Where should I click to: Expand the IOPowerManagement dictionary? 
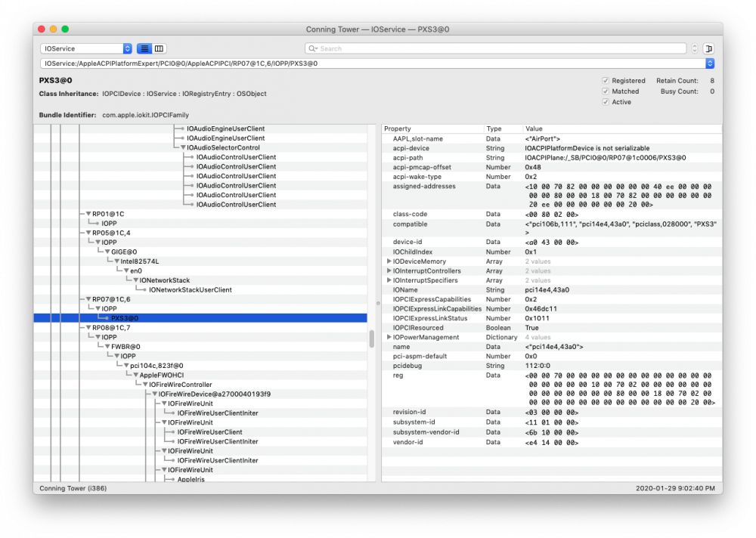pyautogui.click(x=389, y=337)
